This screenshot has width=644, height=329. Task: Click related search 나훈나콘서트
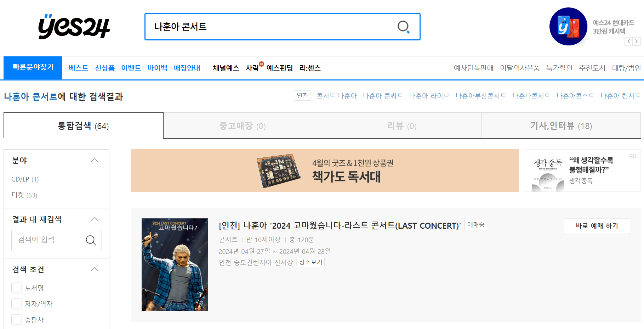(x=531, y=96)
